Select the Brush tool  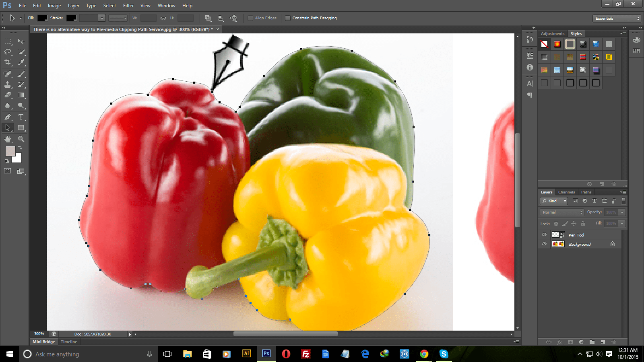pos(21,74)
